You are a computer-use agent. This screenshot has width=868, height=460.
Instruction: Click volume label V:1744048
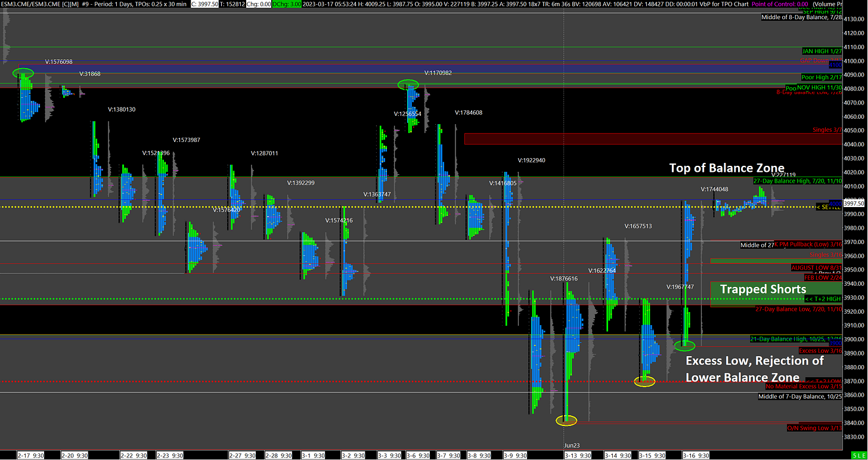point(714,189)
